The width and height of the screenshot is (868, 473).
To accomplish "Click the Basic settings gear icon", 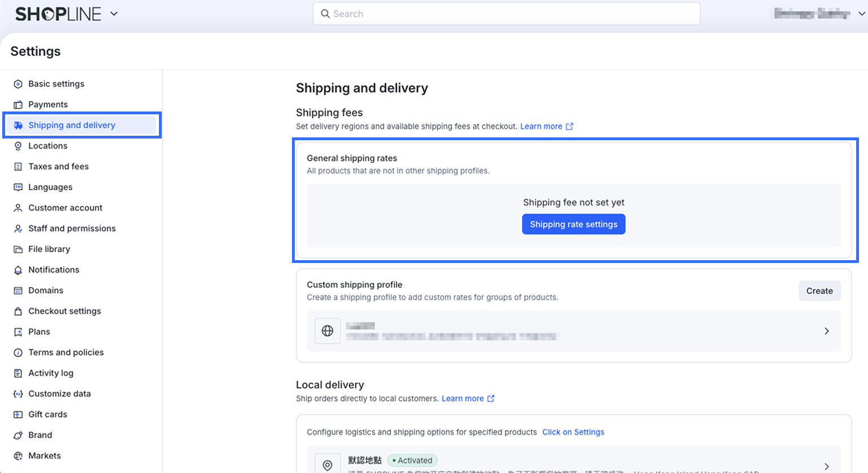I will (x=18, y=84).
